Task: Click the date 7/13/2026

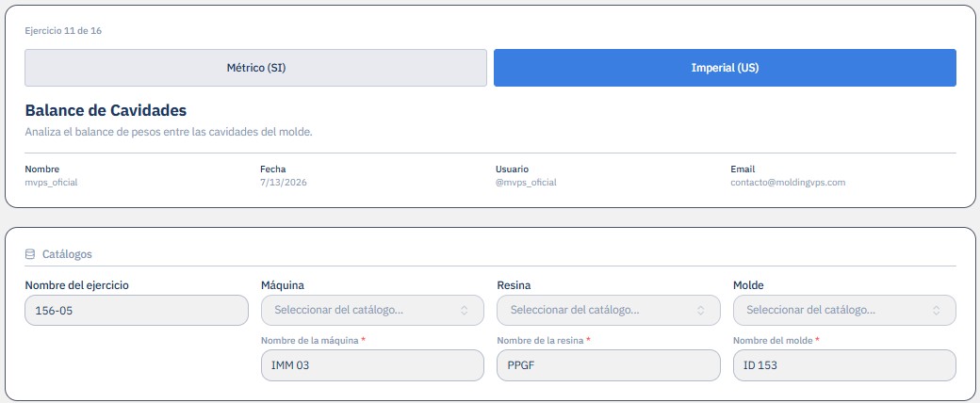Action: tap(284, 183)
